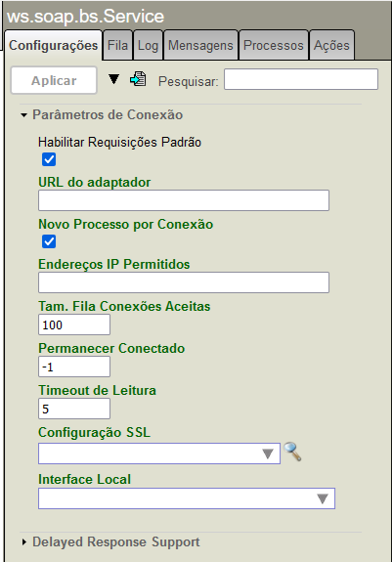Go to the Ações tab

331,46
